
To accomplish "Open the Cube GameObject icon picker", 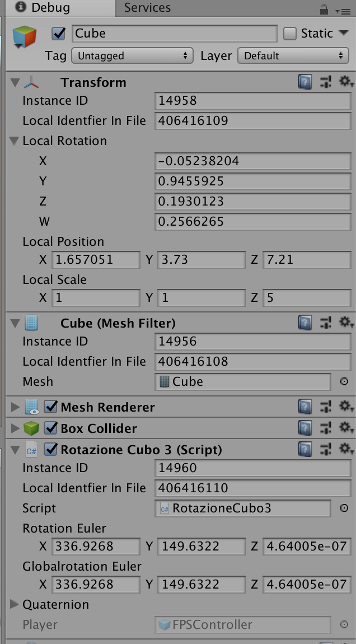I will pyautogui.click(x=25, y=37).
